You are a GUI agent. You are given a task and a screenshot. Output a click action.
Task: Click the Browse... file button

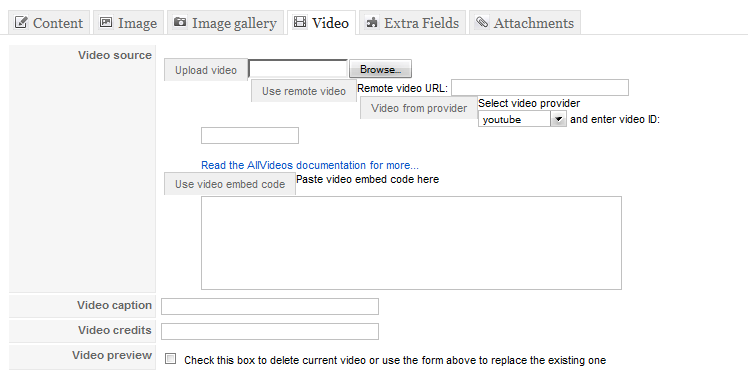click(380, 69)
